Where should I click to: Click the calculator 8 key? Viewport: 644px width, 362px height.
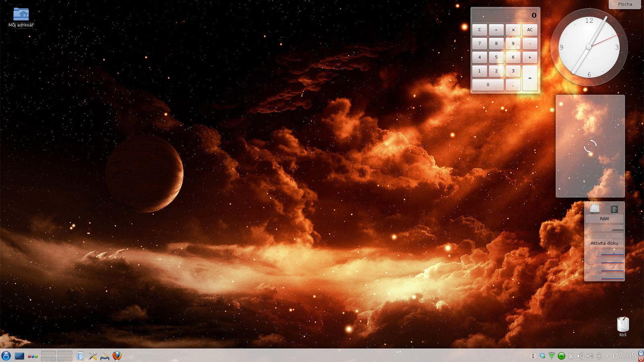click(496, 43)
